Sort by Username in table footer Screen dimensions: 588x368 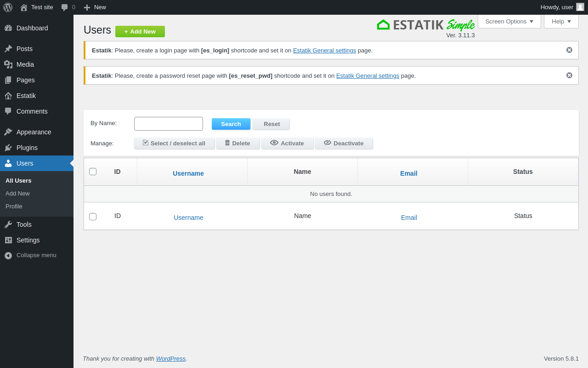pyautogui.click(x=188, y=218)
